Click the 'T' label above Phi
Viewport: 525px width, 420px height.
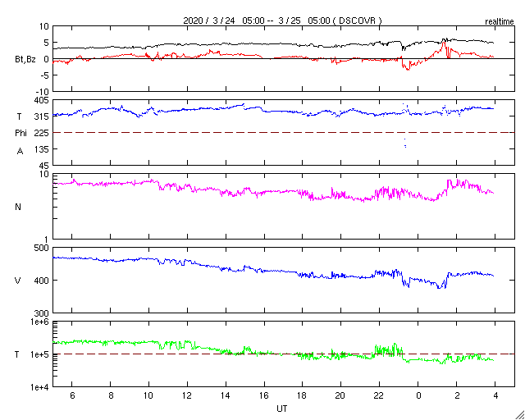click(20, 116)
